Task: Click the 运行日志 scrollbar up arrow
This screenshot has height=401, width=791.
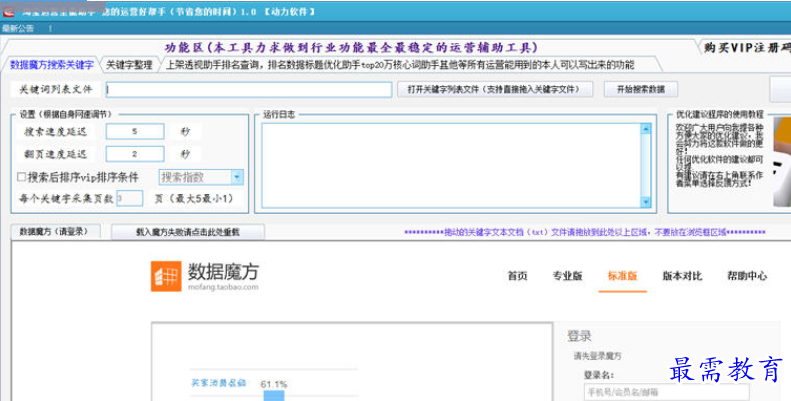Action: pos(646,129)
